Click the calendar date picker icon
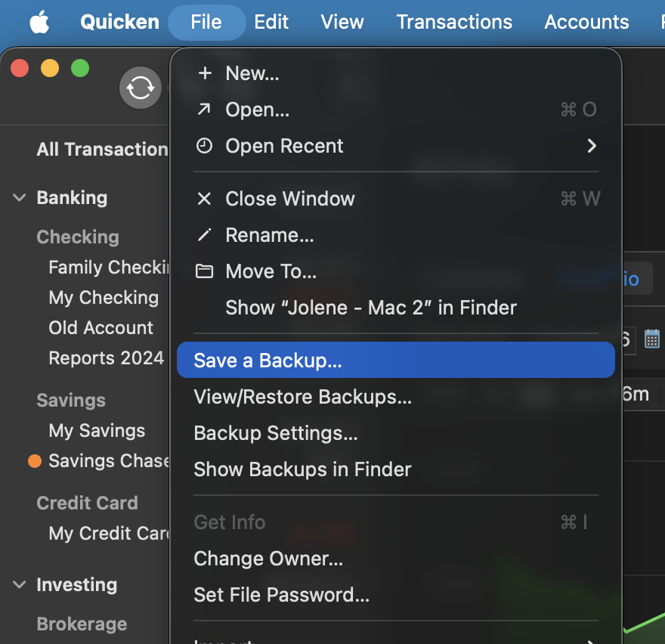The width and height of the screenshot is (665, 644). coord(652,339)
